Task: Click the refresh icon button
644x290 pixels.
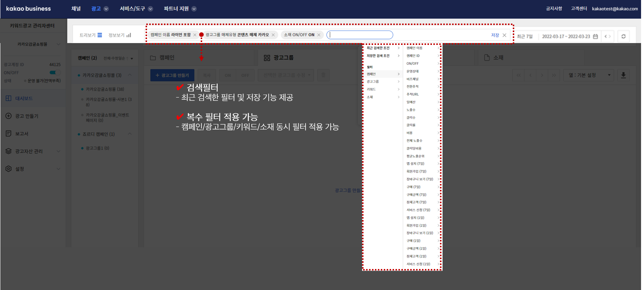Action: pyautogui.click(x=623, y=36)
